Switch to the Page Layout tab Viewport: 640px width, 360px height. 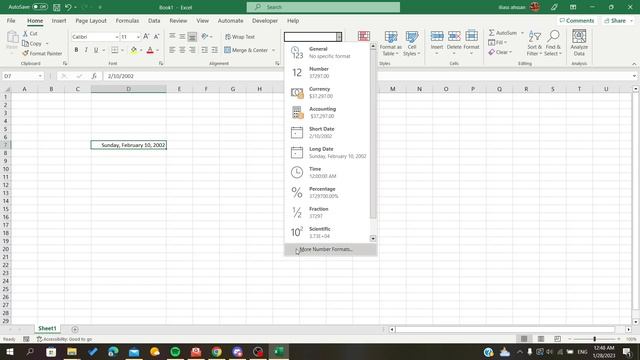[x=91, y=20]
